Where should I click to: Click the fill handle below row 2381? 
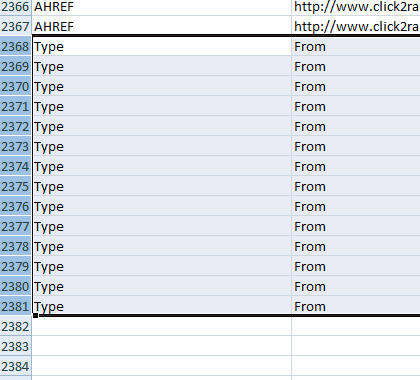(x=35, y=315)
